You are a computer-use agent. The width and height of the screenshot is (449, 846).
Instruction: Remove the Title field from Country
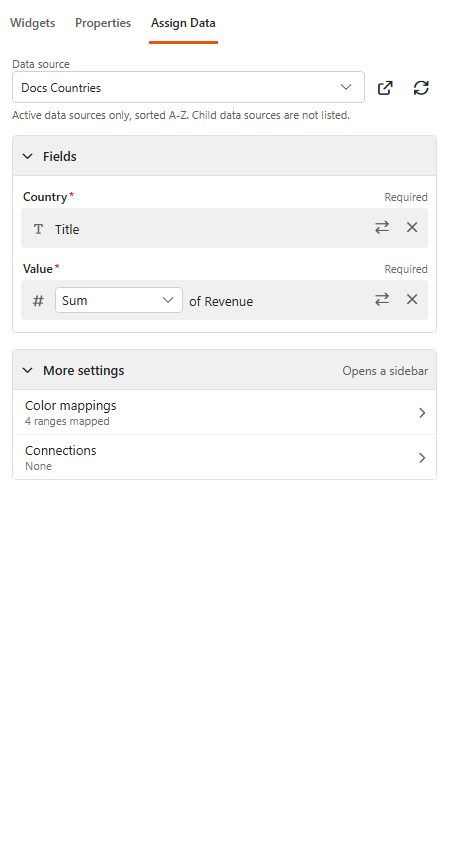tap(412, 228)
